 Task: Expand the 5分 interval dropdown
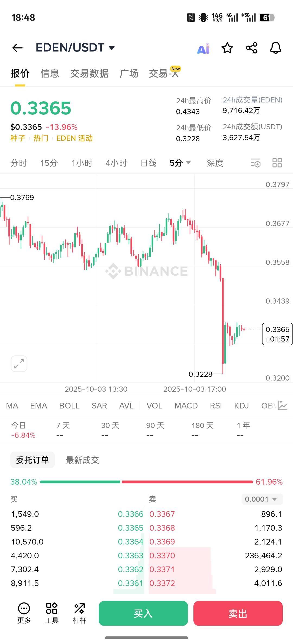[180, 163]
